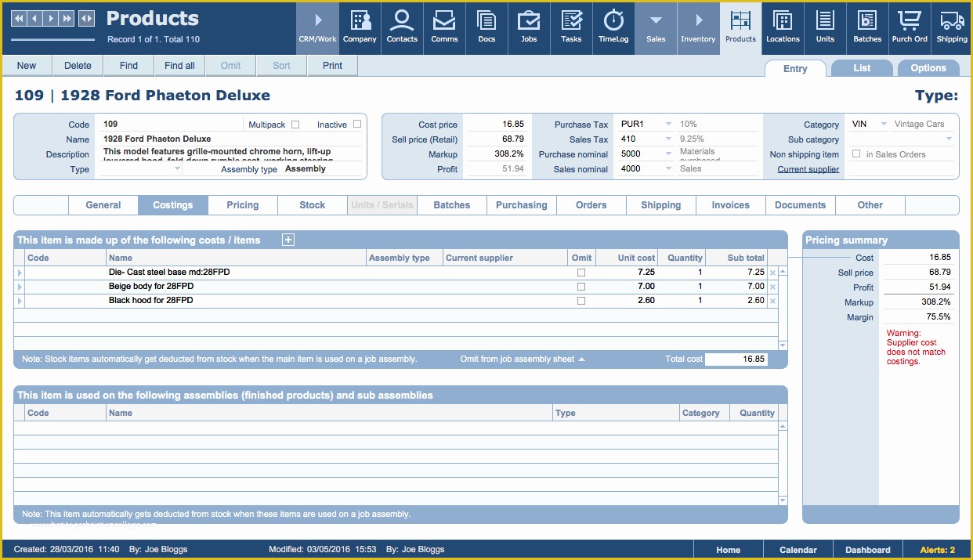
Task: Open the Sub category dropdown
Action: click(x=949, y=139)
